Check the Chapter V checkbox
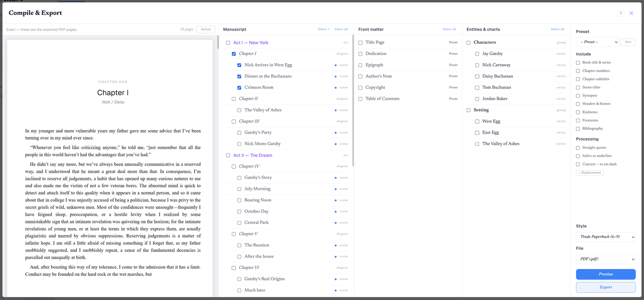644x300 pixels. pos(234,234)
